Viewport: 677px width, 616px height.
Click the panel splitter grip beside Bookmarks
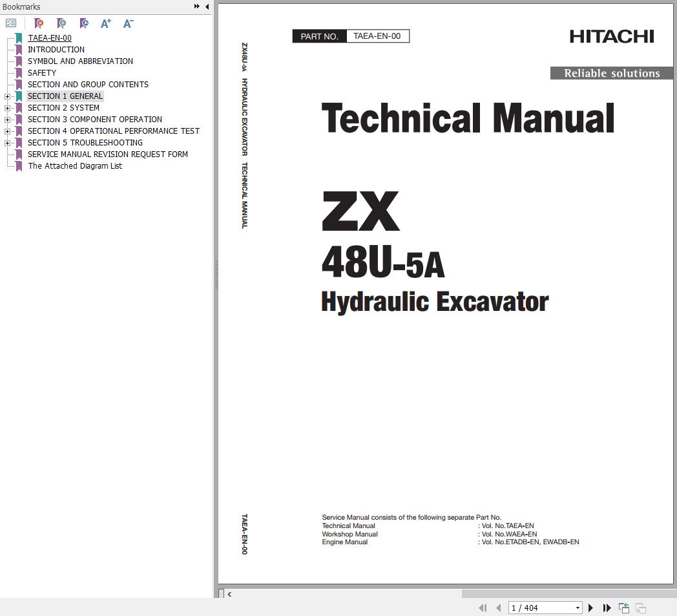coord(216,275)
